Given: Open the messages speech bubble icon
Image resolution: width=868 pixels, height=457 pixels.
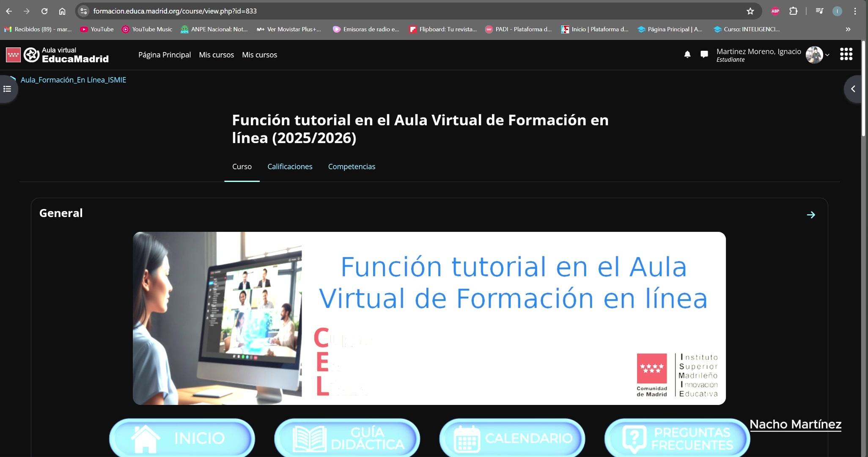Looking at the screenshot, I should point(704,55).
